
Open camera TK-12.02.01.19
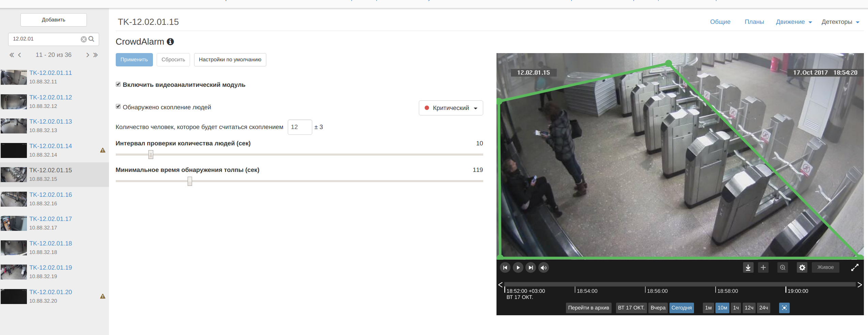point(50,268)
